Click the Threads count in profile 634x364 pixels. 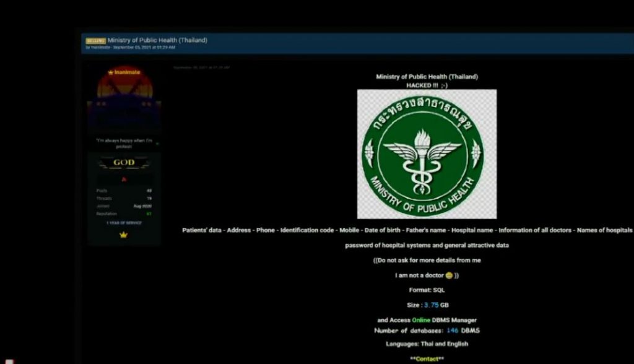[x=149, y=198]
